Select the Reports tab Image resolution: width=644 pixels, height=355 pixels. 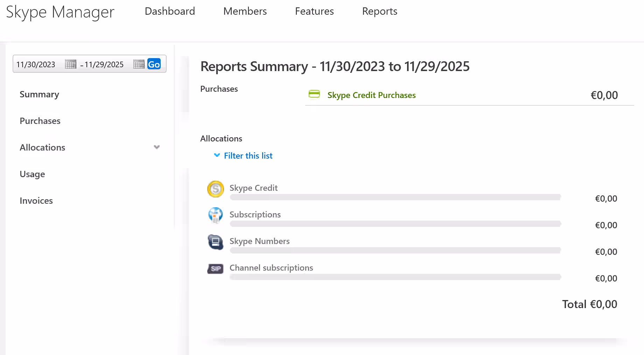click(379, 11)
